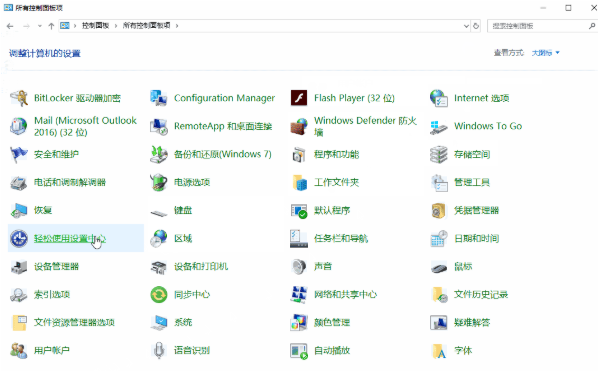Open the 系统 computer icon

pos(159,323)
